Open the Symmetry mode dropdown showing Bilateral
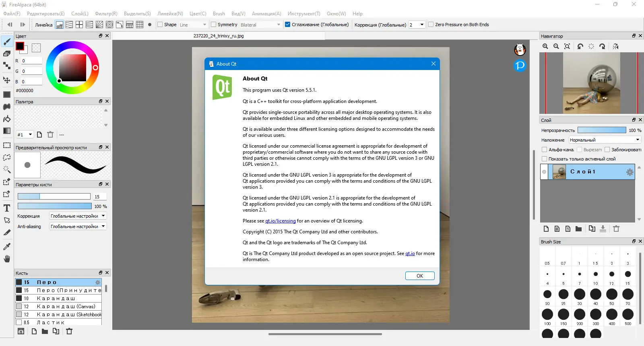The image size is (644, 346). point(260,25)
